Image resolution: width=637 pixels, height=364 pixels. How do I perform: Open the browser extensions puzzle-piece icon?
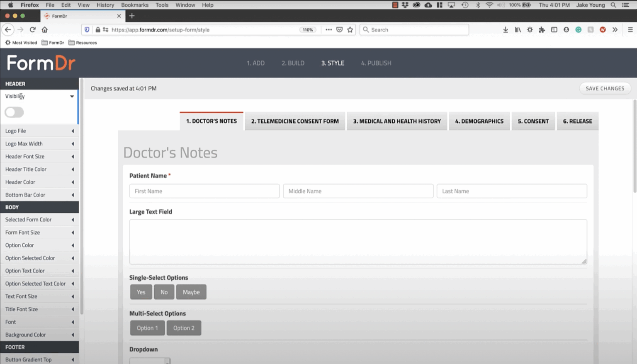click(542, 29)
